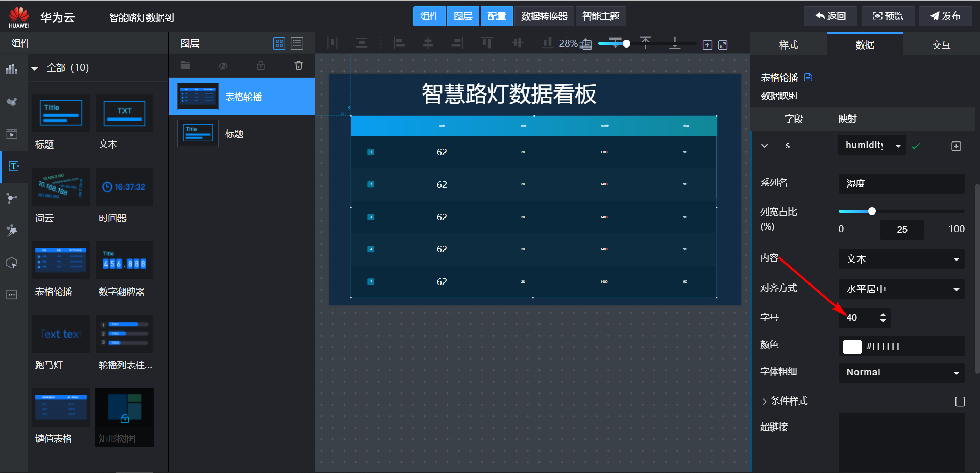Screen dimensions: 980x473
Task: Select the 配置 top toolbar tab
Action: pyautogui.click(x=497, y=16)
